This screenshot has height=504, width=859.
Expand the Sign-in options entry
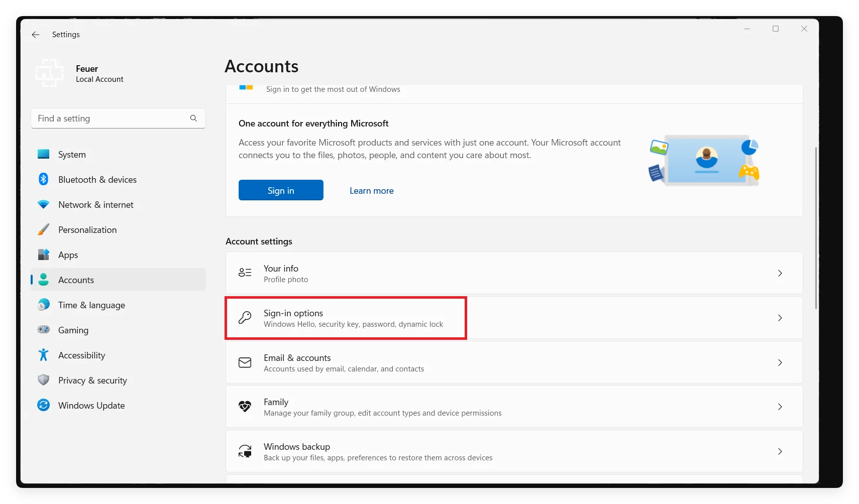point(513,318)
